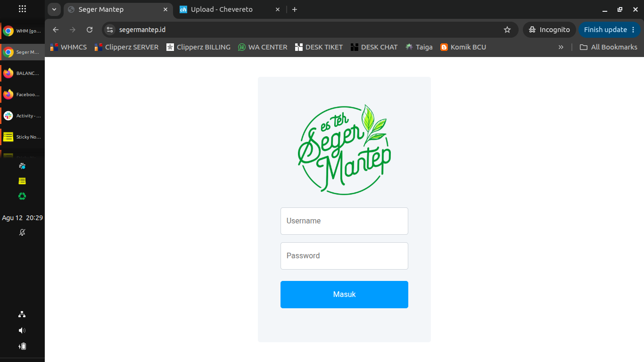Minimize the Chrome window
The image size is (644, 362).
pyautogui.click(x=605, y=9)
